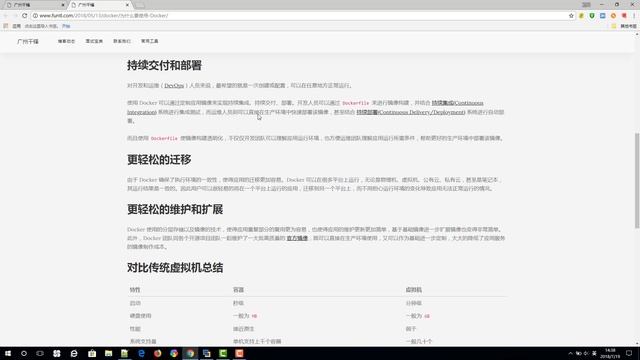Click the 持续交付和部署 heading
Screen dimensions: 640x360
click(x=164, y=65)
